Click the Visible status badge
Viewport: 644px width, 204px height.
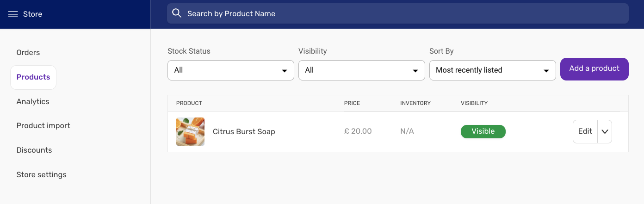[x=483, y=131]
